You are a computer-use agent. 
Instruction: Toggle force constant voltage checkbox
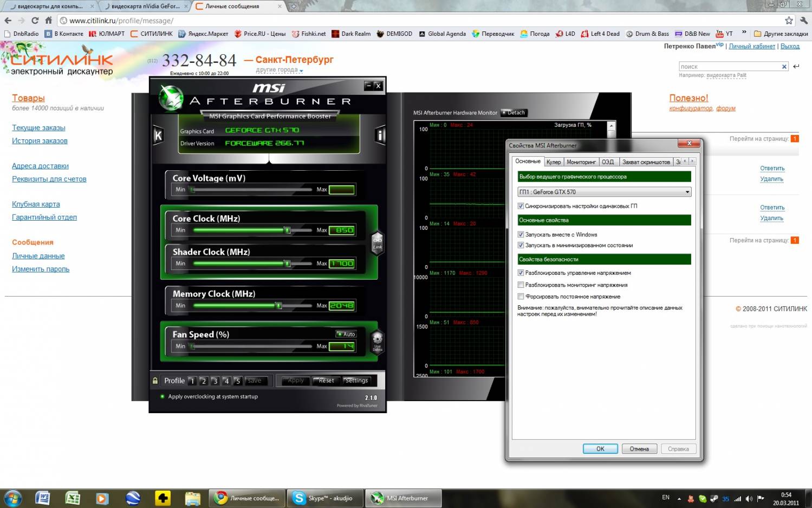click(x=521, y=297)
